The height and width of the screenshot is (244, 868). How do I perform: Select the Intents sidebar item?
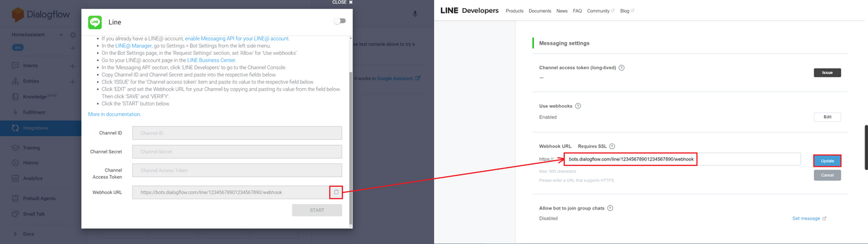[31, 66]
